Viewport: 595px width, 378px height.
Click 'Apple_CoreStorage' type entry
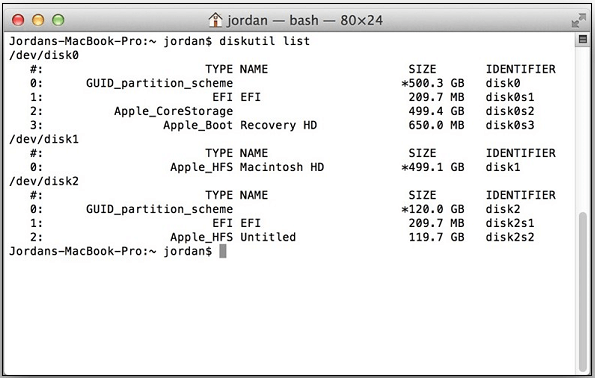pos(173,111)
